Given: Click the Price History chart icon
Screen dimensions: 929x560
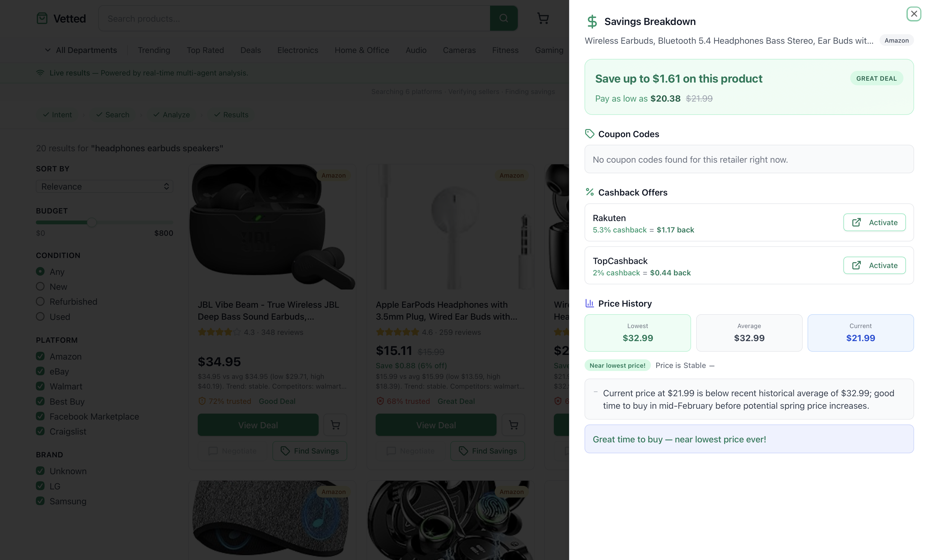Looking at the screenshot, I should click(590, 303).
